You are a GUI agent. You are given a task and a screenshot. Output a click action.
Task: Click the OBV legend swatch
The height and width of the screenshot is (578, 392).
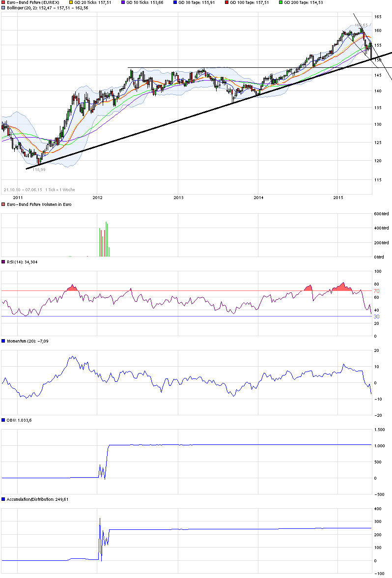pos(3,420)
